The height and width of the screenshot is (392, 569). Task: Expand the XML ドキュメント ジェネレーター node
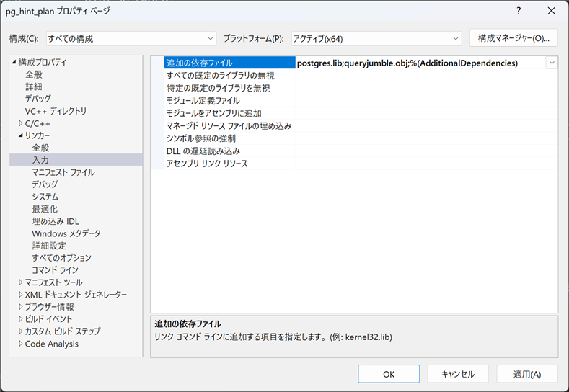21,295
